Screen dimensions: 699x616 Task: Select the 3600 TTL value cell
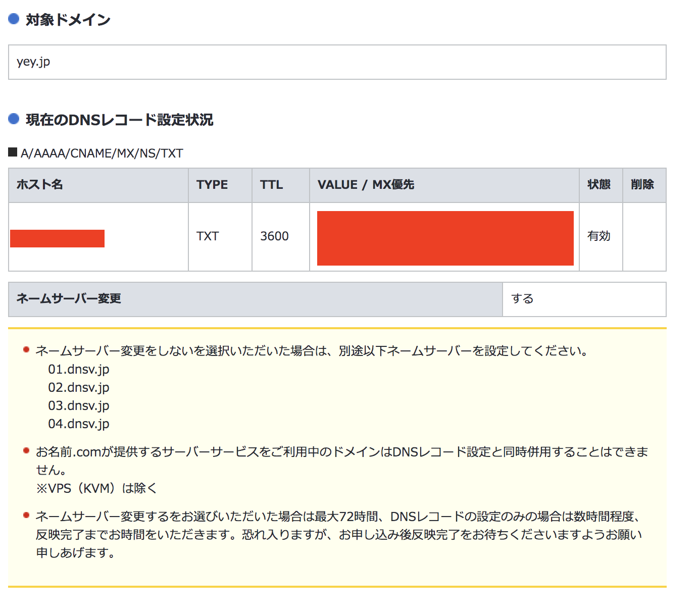click(x=274, y=236)
